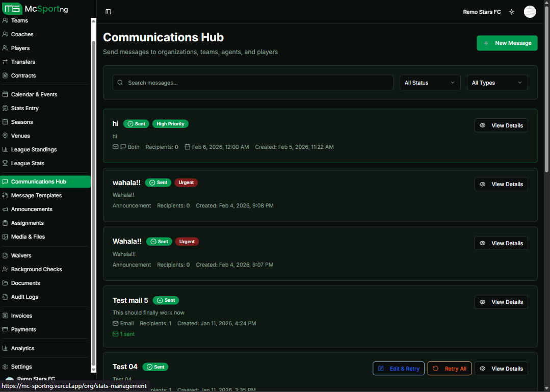Collapse the sidebar using the panel toggle

click(108, 11)
